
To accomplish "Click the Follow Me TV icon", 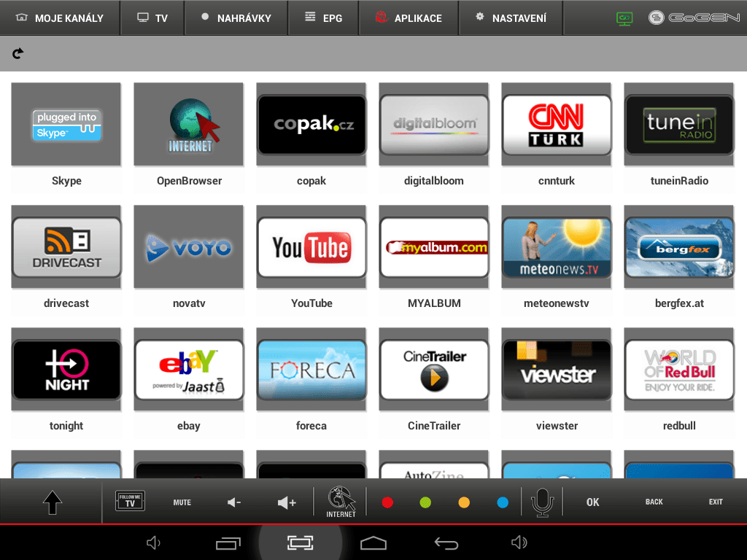I will [130, 502].
